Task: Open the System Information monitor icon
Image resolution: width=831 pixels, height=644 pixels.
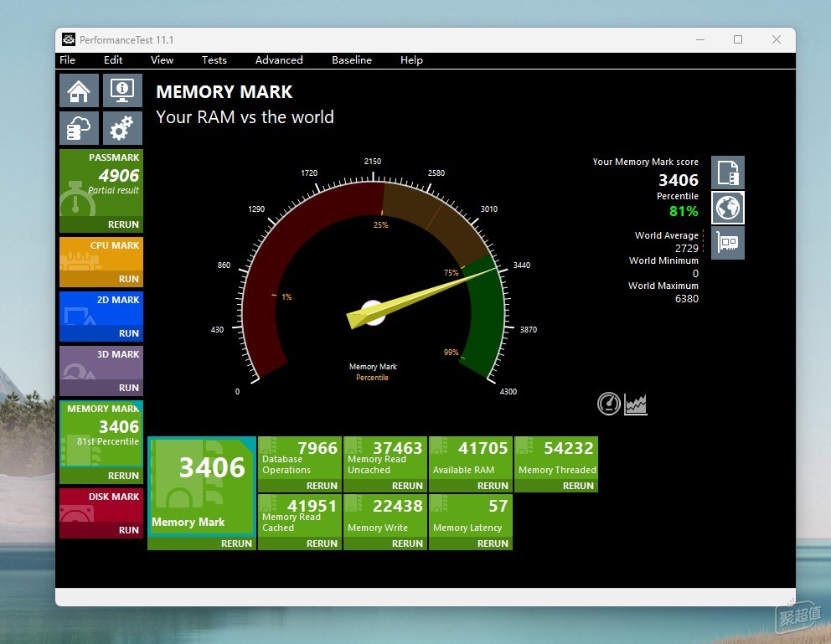Action: click(122, 90)
